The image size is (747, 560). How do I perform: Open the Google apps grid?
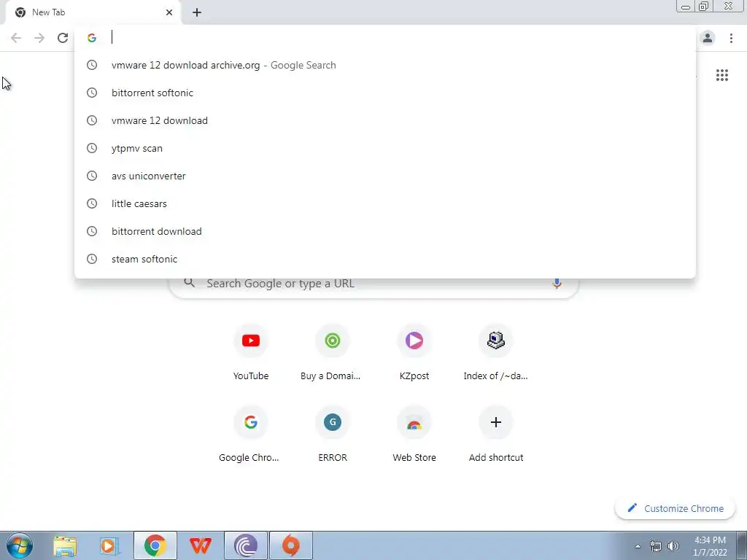pos(721,75)
